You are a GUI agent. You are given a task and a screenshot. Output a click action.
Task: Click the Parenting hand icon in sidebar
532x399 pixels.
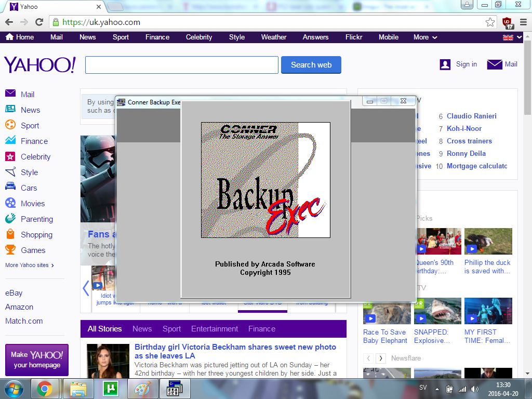pos(10,218)
